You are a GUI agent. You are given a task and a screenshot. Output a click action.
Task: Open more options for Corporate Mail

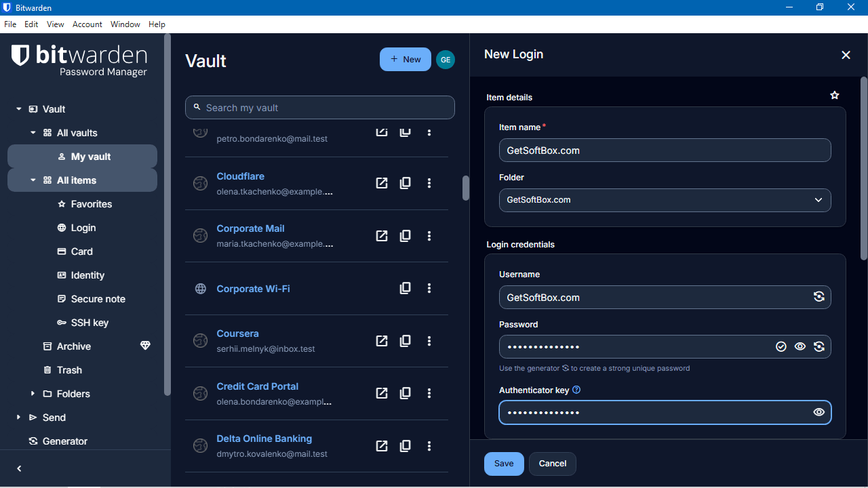click(x=429, y=236)
